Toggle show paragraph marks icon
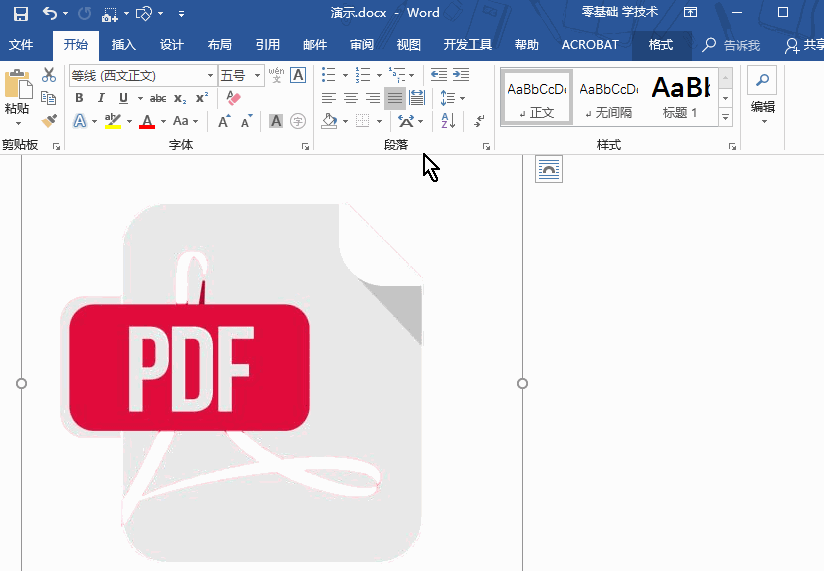Screen dimensions: 824x571 click(x=479, y=121)
